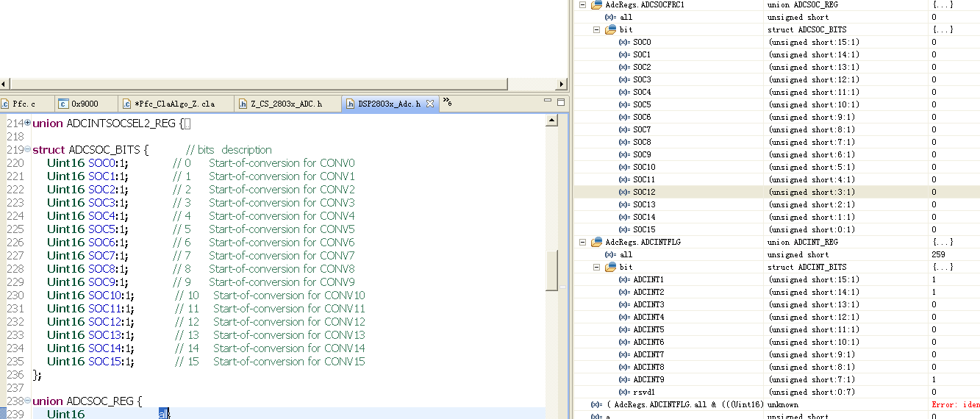Screen dimensions: 980x419
Task: Collapse AdcRegs.ADCSOCFRC1 tree node
Action: tap(583, 4)
